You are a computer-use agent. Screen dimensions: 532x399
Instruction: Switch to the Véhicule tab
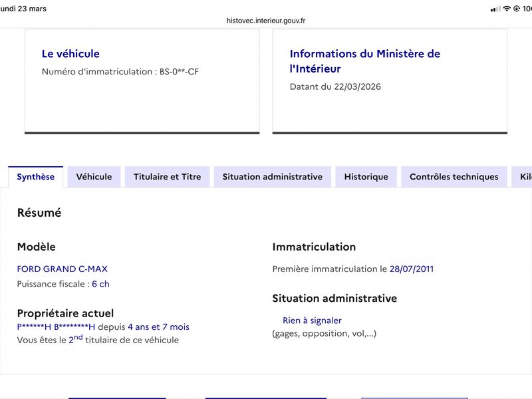94,177
